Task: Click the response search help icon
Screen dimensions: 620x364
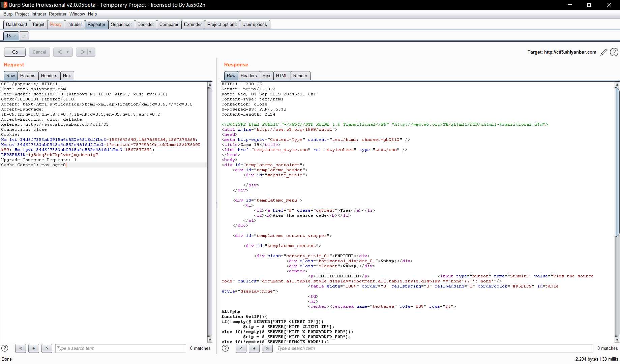Action: pyautogui.click(x=225, y=348)
